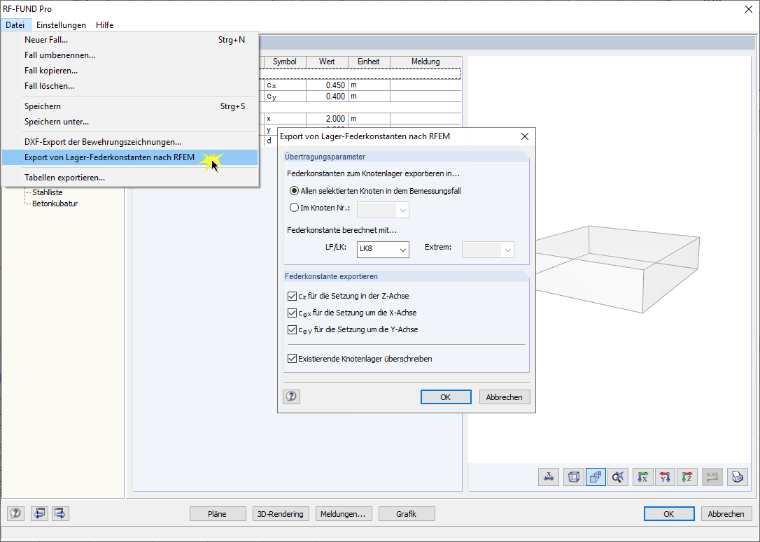Click OK in the export dialog
The width and height of the screenshot is (760, 542).
tap(445, 397)
